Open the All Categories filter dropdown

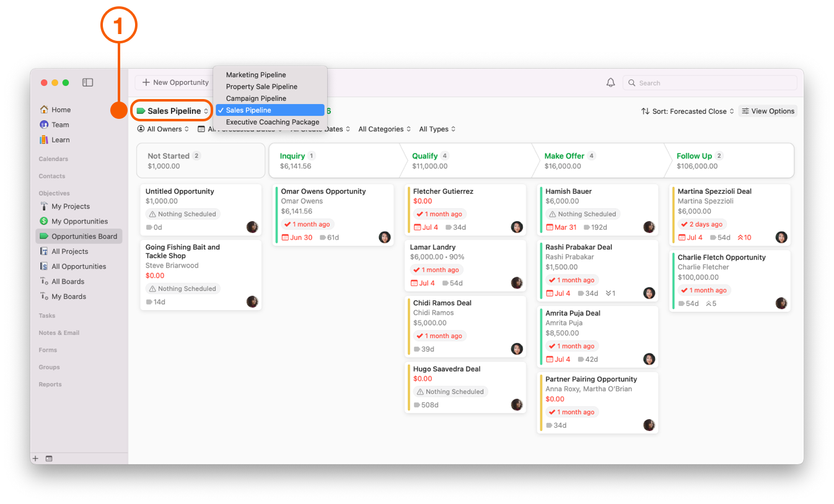[x=385, y=129]
